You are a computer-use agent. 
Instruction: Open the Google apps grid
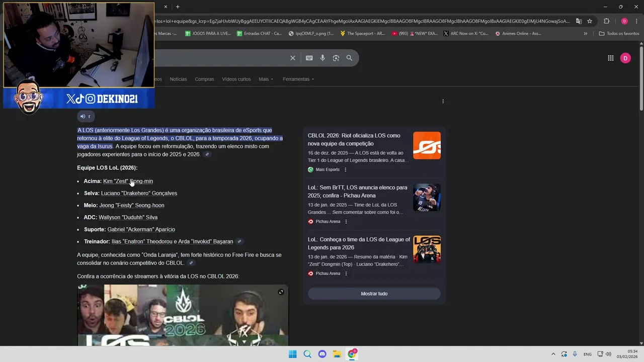pyautogui.click(x=610, y=58)
